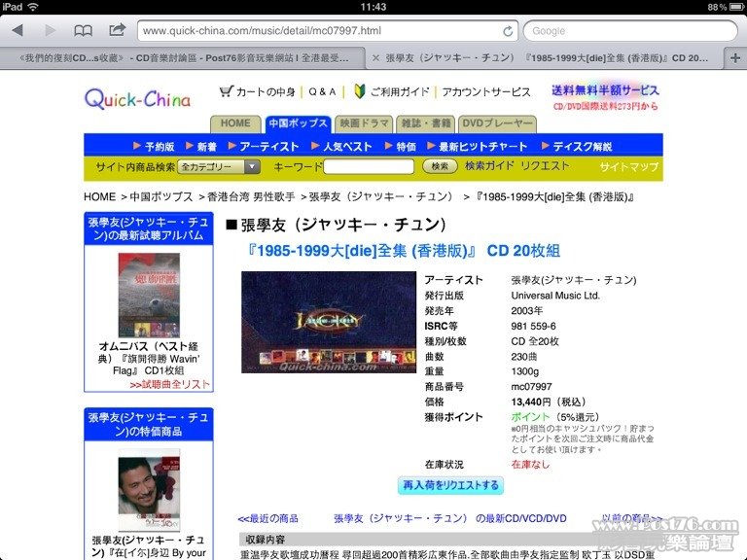The width and height of the screenshot is (747, 560).
Task: Click 中国ポップス in the breadcrumb
Action: coord(161,196)
